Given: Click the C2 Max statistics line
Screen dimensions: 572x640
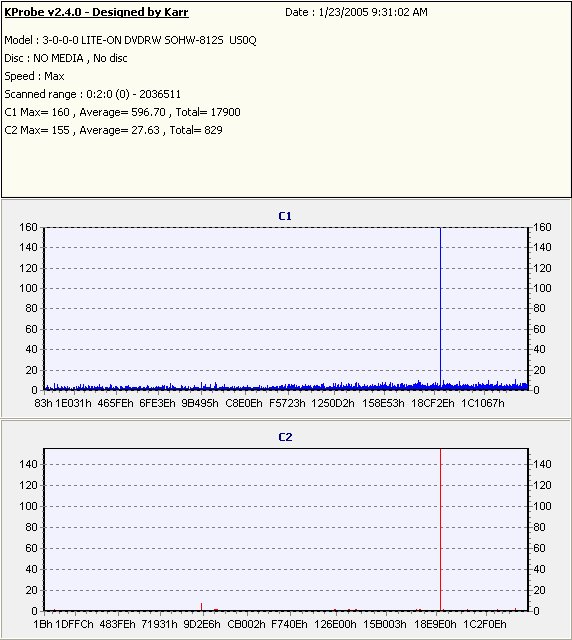Looking at the screenshot, I should point(113,130).
